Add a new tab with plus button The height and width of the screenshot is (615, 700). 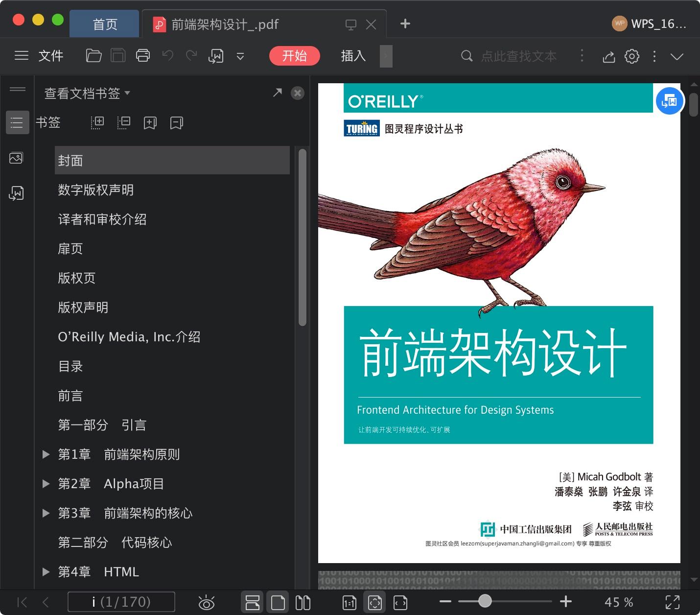click(x=405, y=24)
